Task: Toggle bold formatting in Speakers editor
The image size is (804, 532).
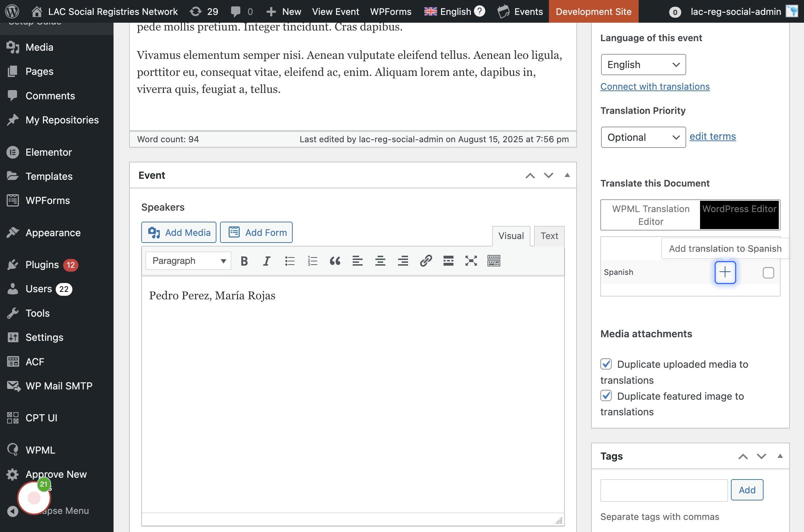Action: pos(244,261)
